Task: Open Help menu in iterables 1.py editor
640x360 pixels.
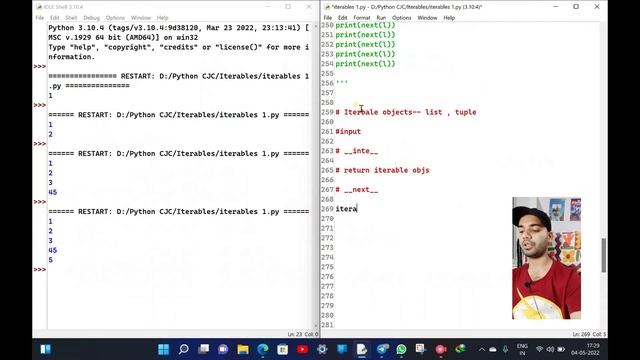Action: (449, 18)
